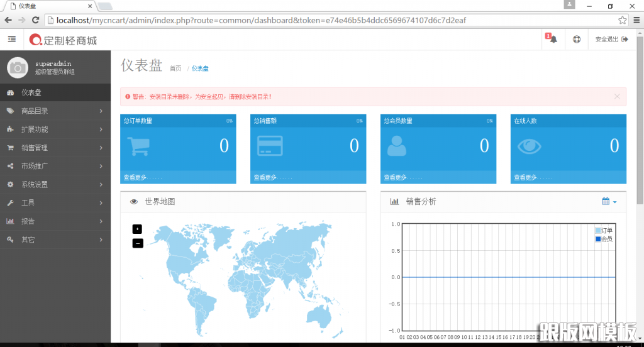Open the 商品目录 sidebar menu

click(55, 111)
